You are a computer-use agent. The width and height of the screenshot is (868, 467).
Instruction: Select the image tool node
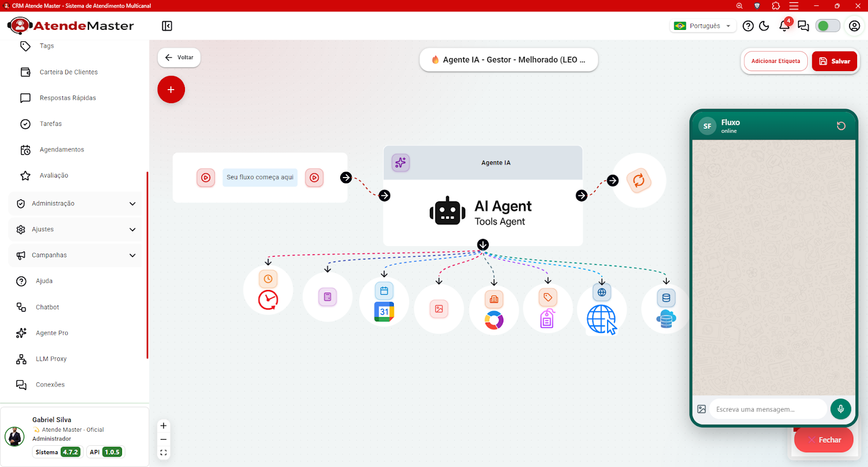[439, 309]
